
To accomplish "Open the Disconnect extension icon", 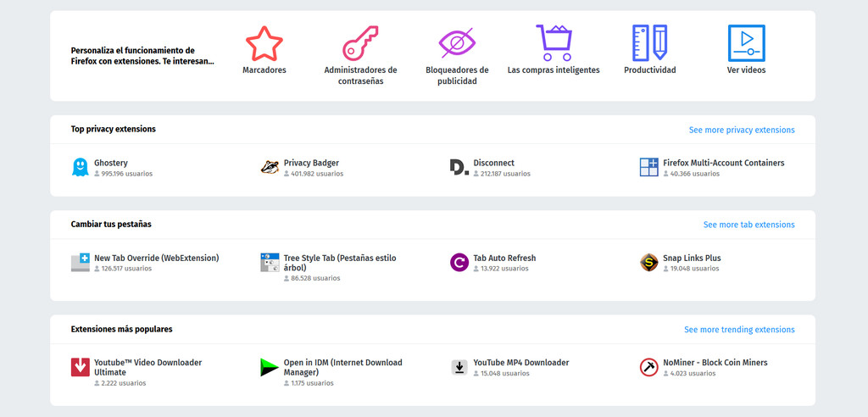I will point(459,167).
